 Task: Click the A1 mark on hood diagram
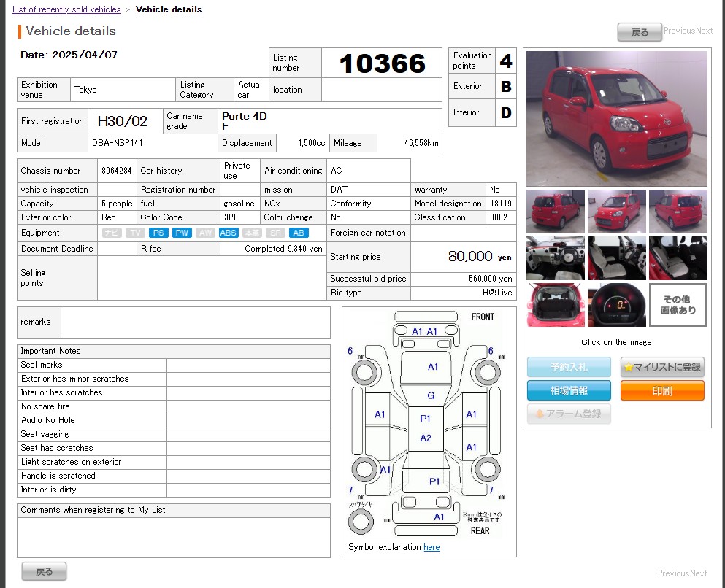pyautogui.click(x=433, y=367)
